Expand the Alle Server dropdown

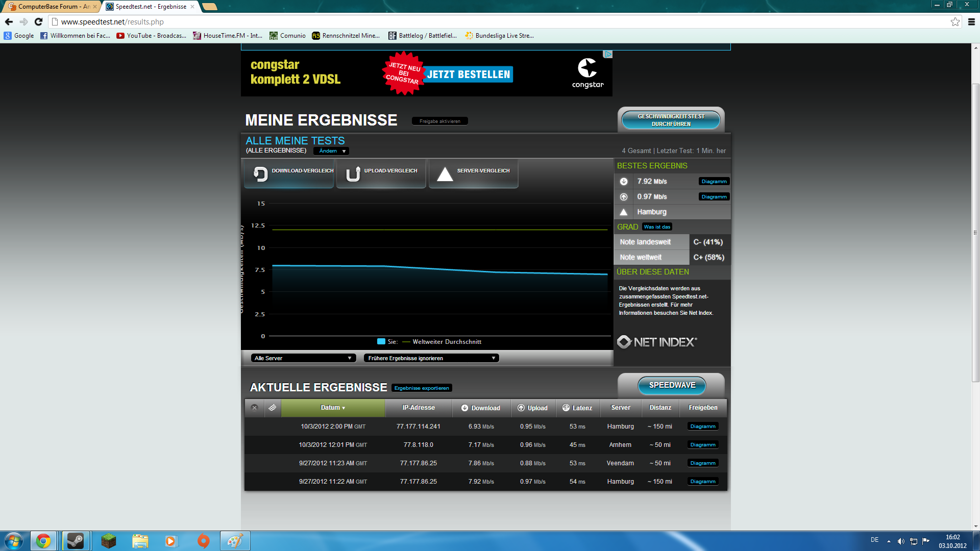point(303,358)
